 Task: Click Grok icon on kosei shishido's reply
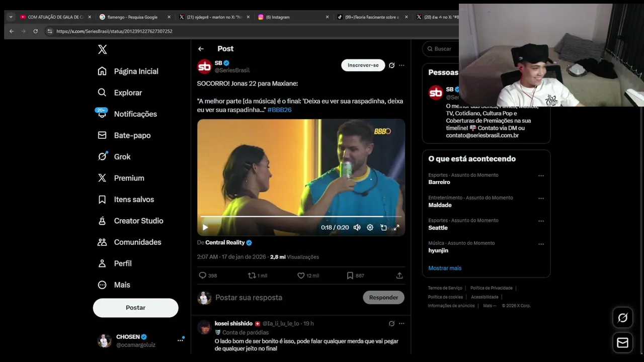pos(391,323)
